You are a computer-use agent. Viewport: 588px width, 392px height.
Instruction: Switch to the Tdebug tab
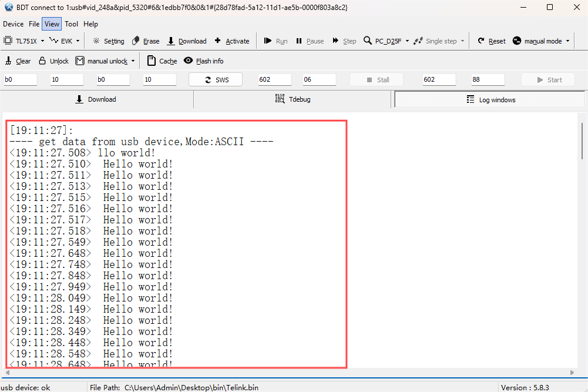[293, 99]
